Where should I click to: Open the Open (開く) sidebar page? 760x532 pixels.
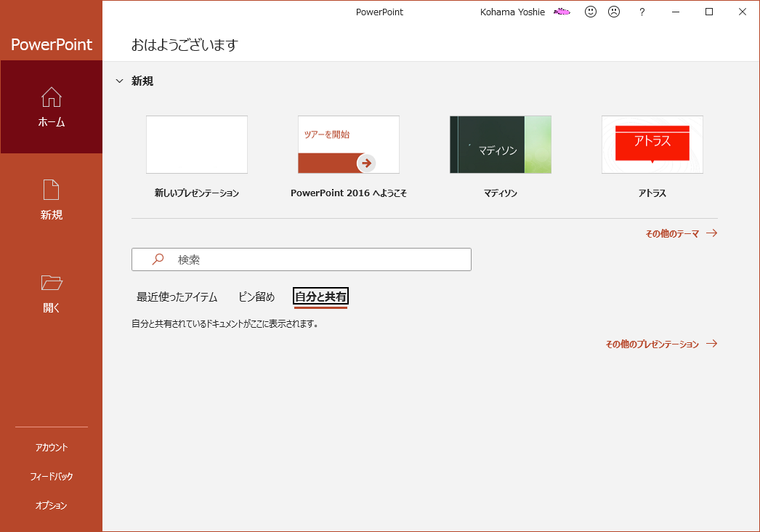(52, 293)
